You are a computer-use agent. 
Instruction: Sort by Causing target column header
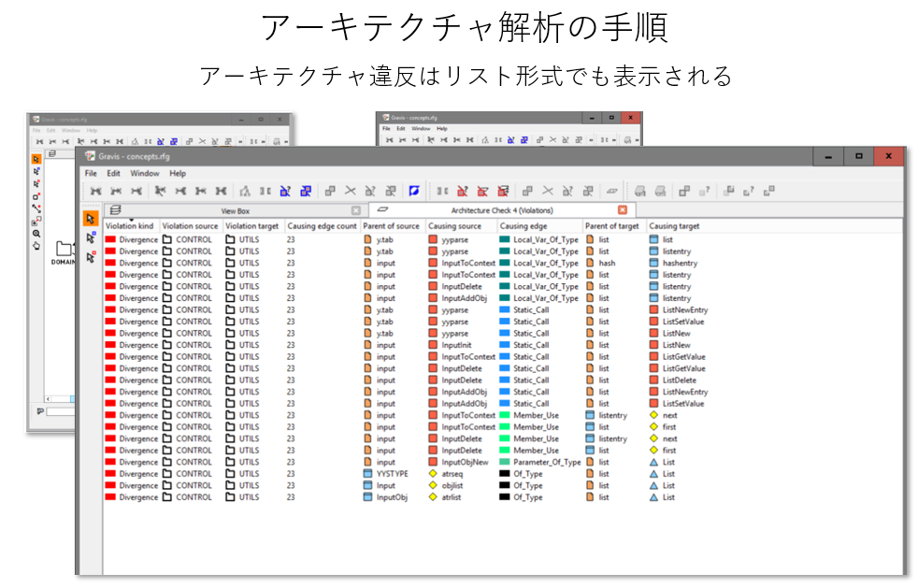[674, 226]
